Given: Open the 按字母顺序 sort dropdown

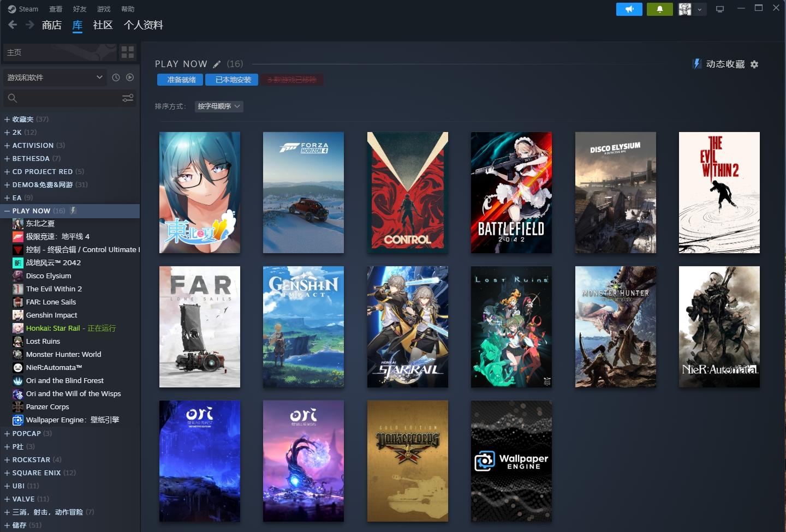Looking at the screenshot, I should click(219, 106).
